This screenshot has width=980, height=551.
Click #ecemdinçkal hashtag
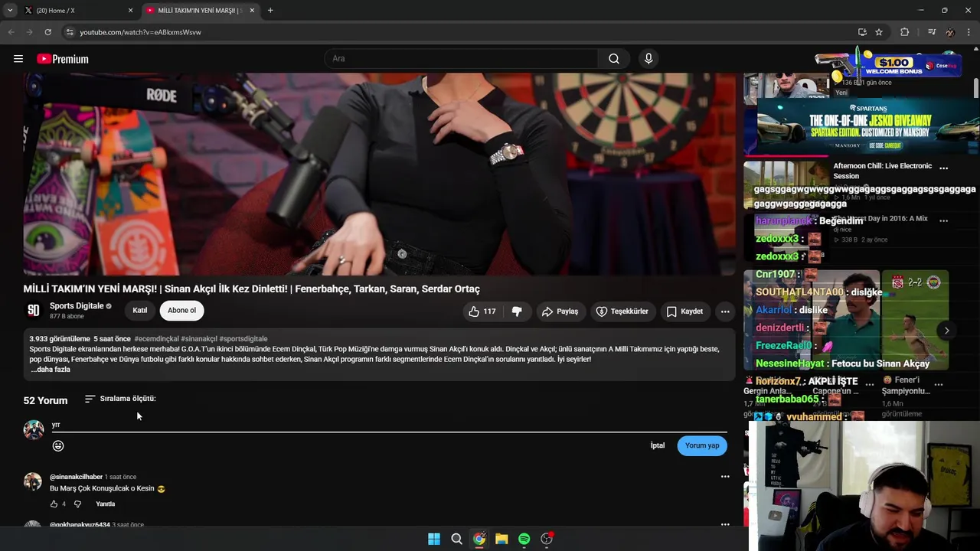point(156,339)
